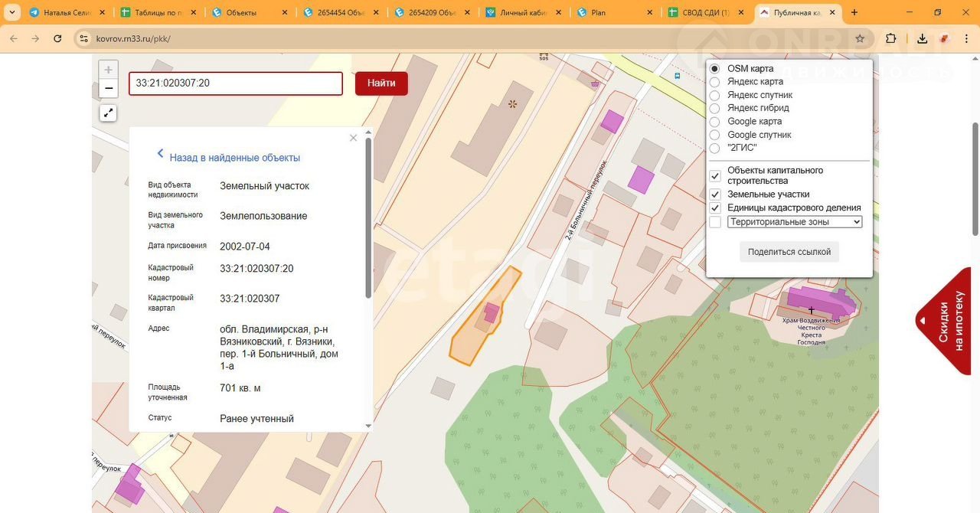Open new browser tab
The height and width of the screenshot is (513, 980).
pyautogui.click(x=854, y=12)
